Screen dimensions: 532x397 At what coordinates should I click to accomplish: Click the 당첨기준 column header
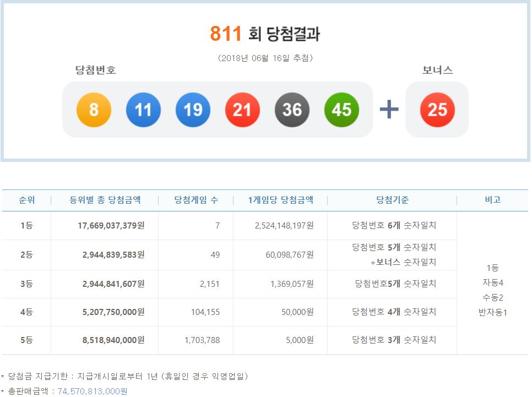point(392,200)
